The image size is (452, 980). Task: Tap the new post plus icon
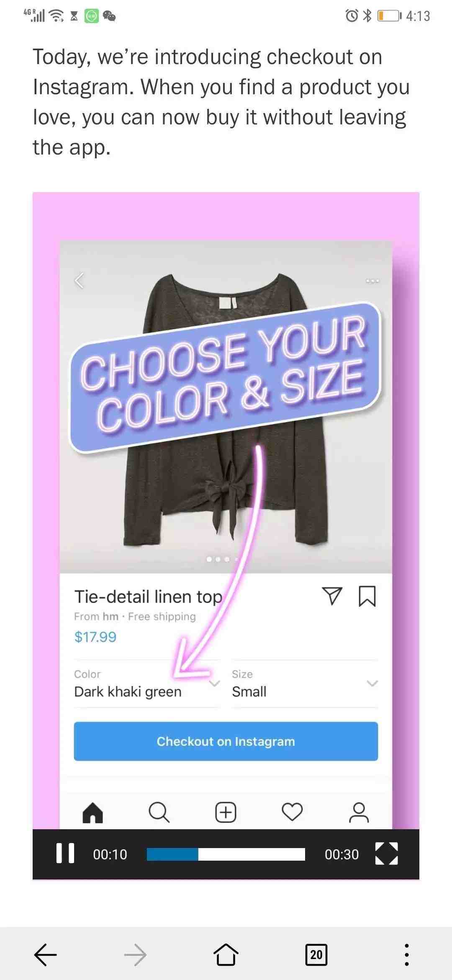[226, 812]
